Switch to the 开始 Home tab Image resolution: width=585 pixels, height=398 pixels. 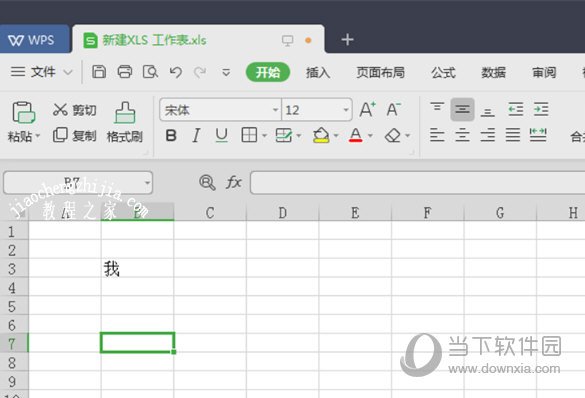268,72
